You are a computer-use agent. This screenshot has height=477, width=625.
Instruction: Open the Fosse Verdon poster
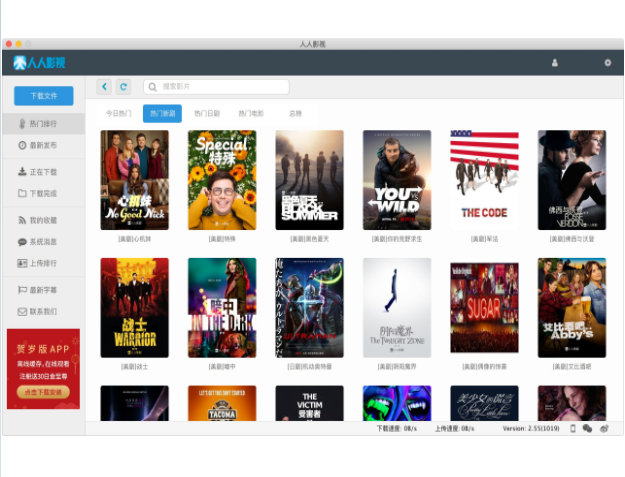[572, 180]
